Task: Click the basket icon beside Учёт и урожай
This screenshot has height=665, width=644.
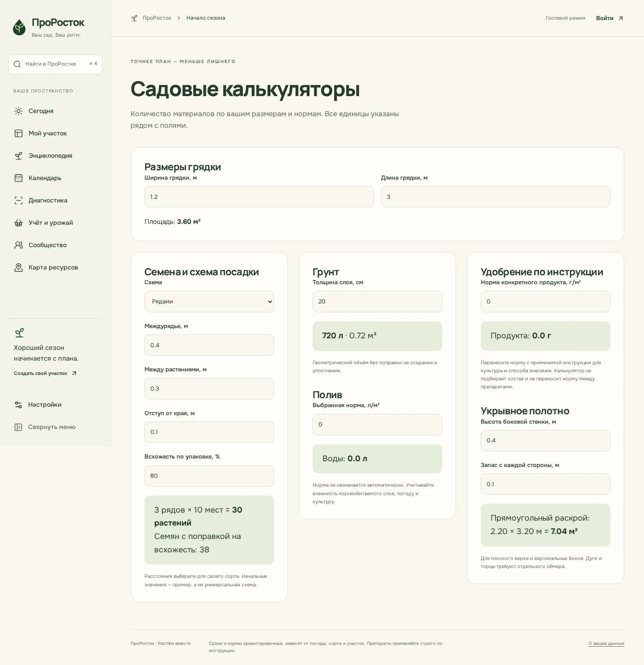Action: pyautogui.click(x=18, y=223)
